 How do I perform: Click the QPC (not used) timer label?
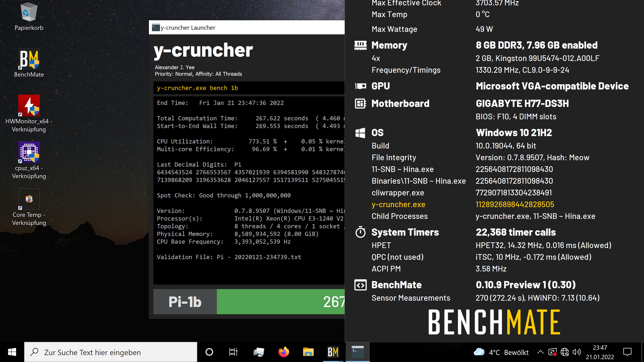397,257
